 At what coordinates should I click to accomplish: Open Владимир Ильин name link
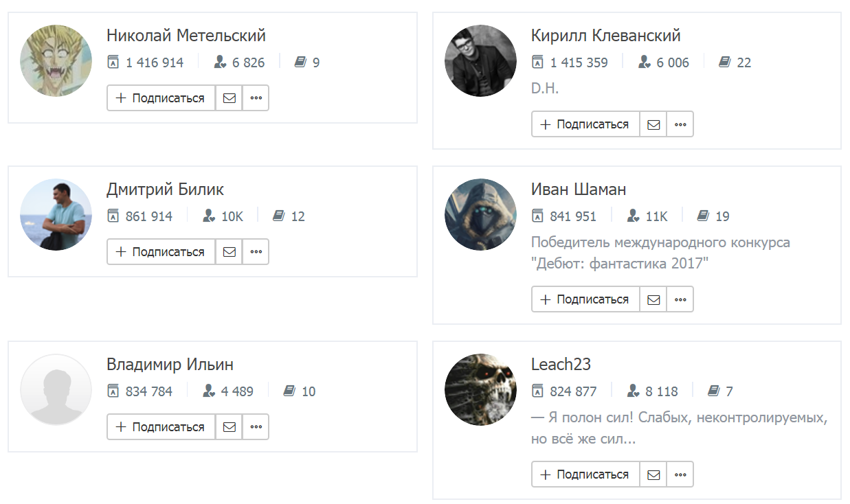[170, 364]
